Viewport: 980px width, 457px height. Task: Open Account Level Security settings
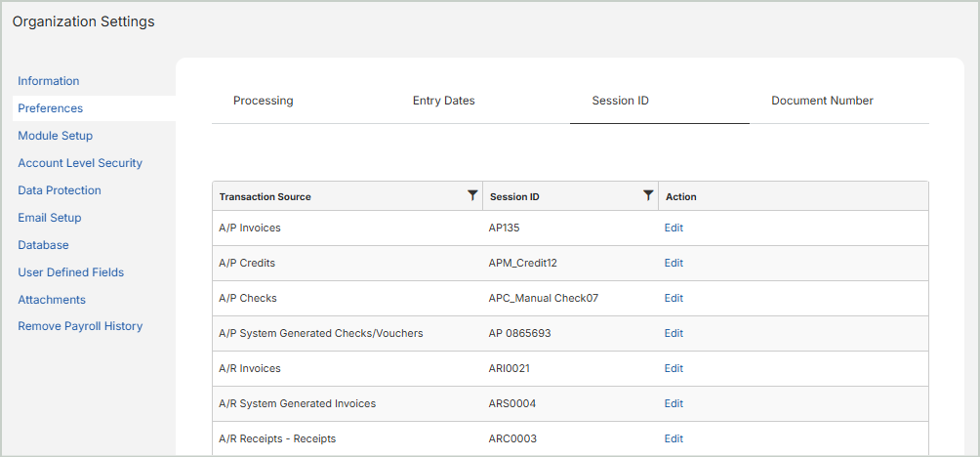click(x=80, y=163)
